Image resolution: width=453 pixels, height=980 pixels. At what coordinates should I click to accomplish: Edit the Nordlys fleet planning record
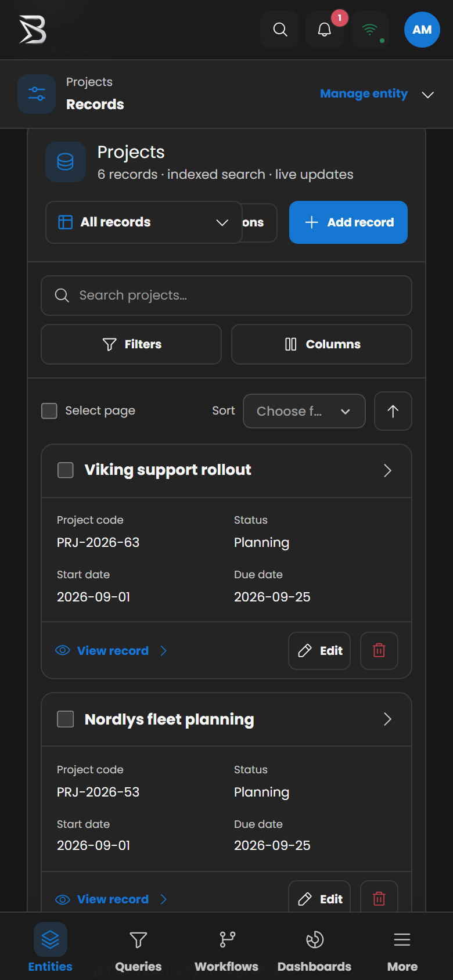(319, 896)
